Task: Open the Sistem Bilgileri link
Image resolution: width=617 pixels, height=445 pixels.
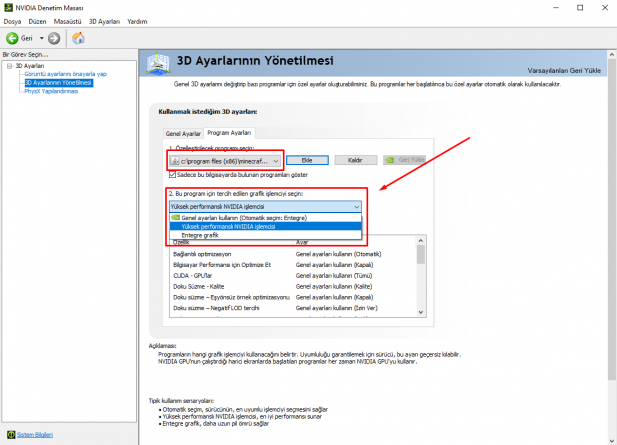Action: click(x=35, y=435)
